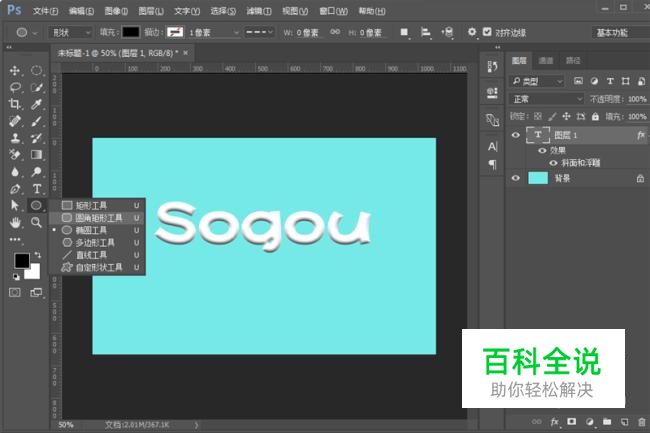Select the Lasso tool
Viewport: 650px width, 433px height.
coord(15,87)
